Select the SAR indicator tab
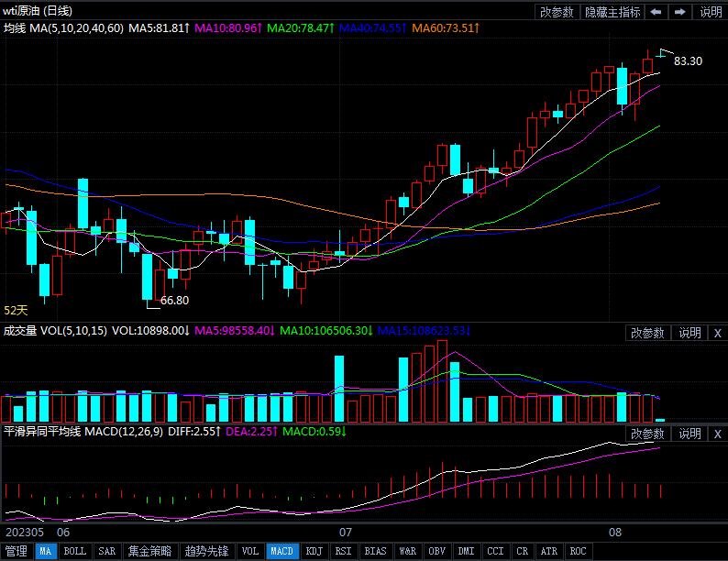Image resolution: width=728 pixels, height=561 pixels. pos(106,551)
